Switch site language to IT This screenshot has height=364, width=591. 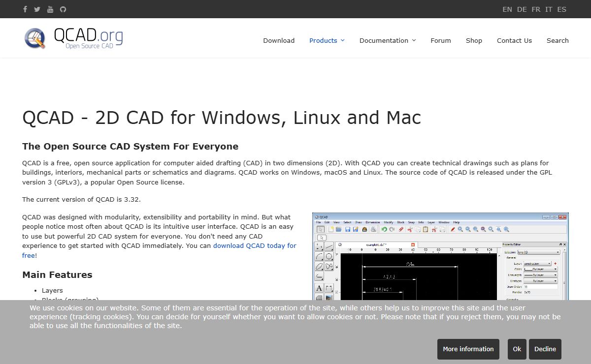(549, 9)
